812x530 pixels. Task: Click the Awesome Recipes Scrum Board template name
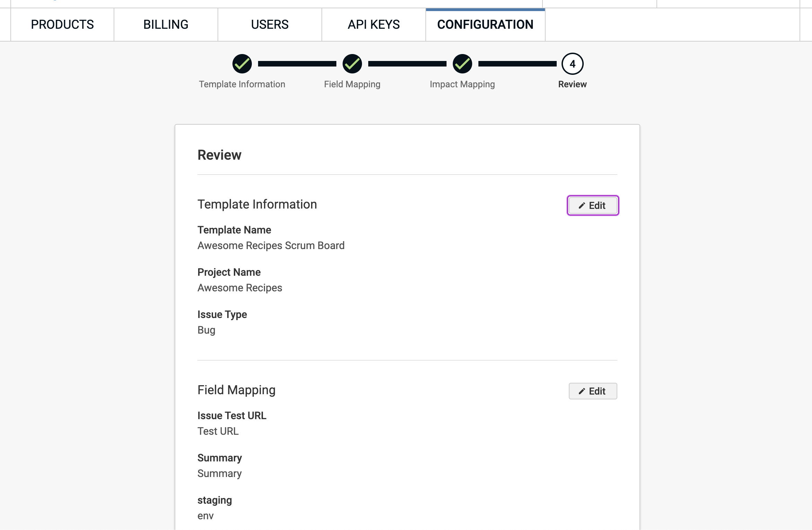tap(271, 246)
